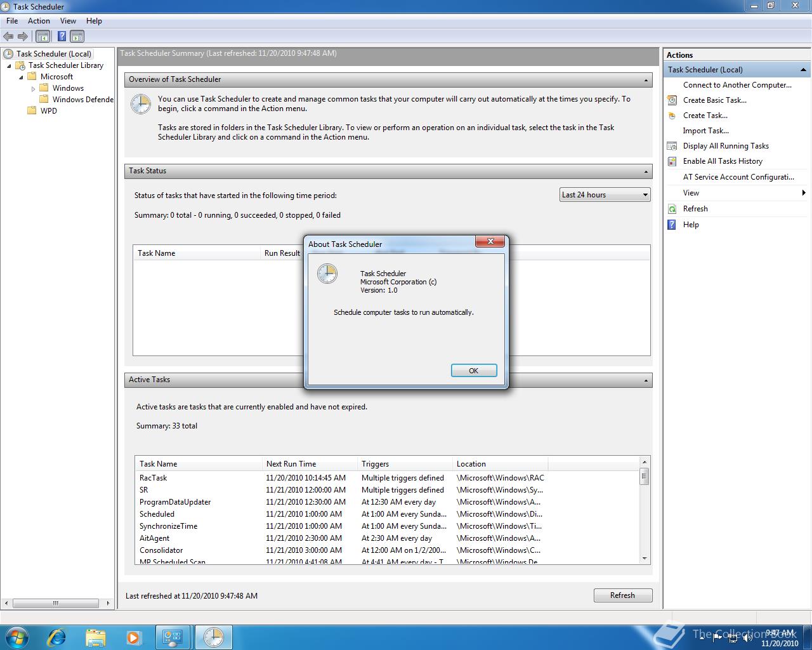Open the Last 24 hours dropdown

click(605, 195)
